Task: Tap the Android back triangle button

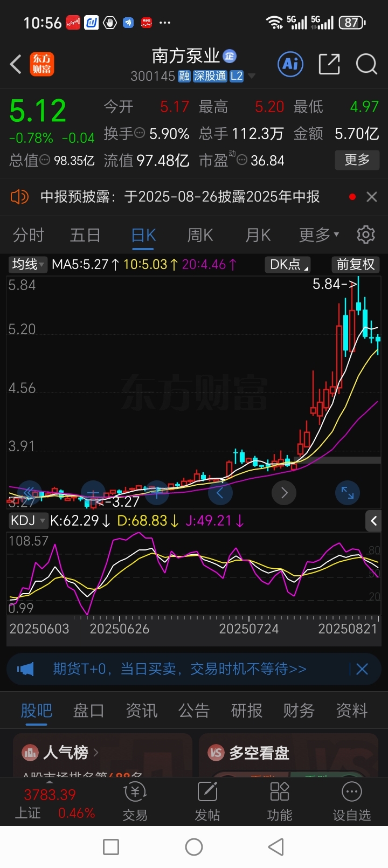Action: click(x=276, y=847)
